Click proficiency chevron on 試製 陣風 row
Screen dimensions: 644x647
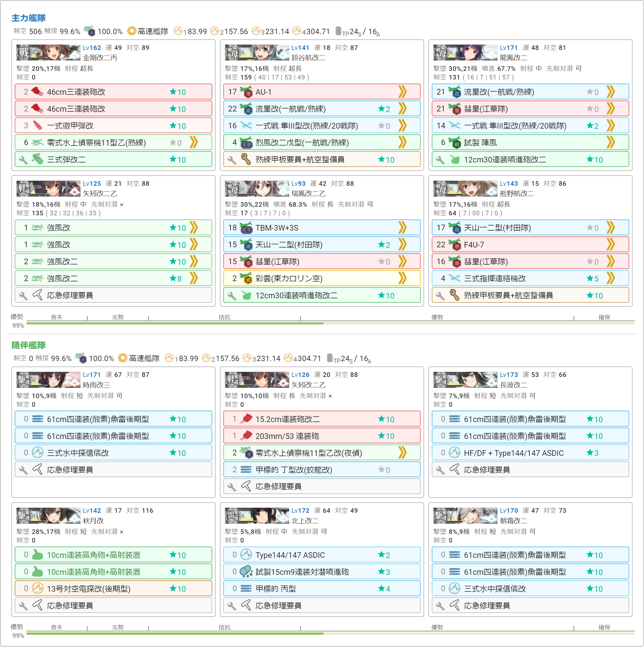(x=611, y=143)
